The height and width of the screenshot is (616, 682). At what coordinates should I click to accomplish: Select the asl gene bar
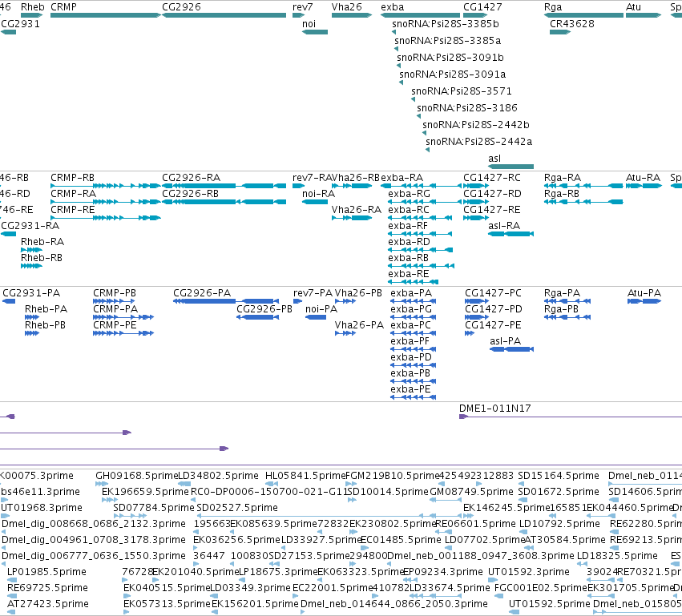pyautogui.click(x=510, y=167)
